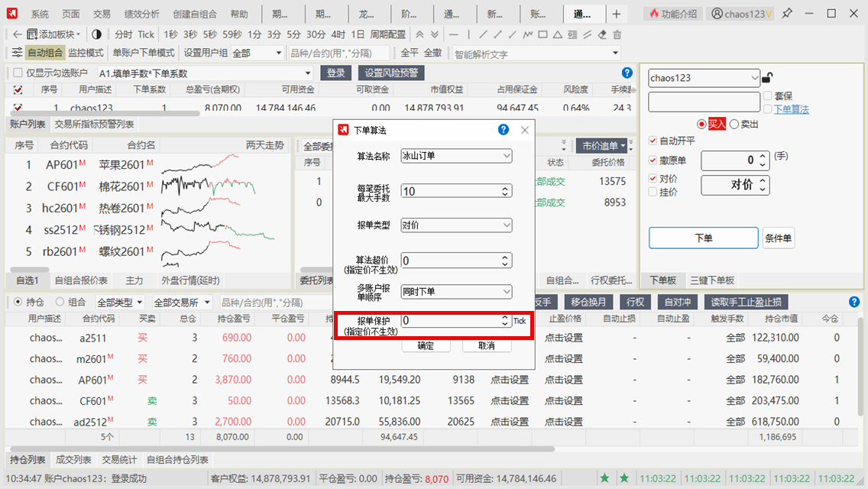Click the unlock padlock icon beside account
This screenshot has height=489, width=868.
tap(767, 77)
